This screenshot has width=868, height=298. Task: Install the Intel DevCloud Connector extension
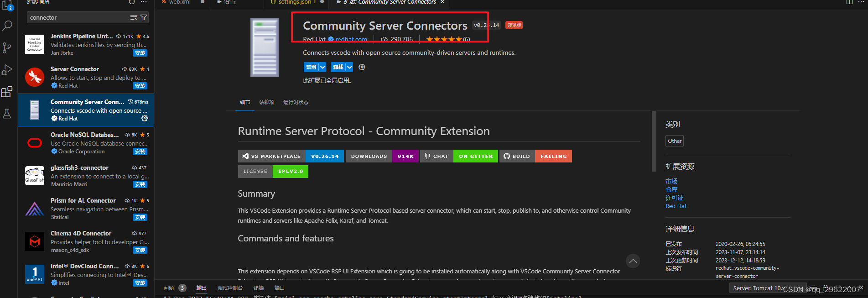point(140,283)
